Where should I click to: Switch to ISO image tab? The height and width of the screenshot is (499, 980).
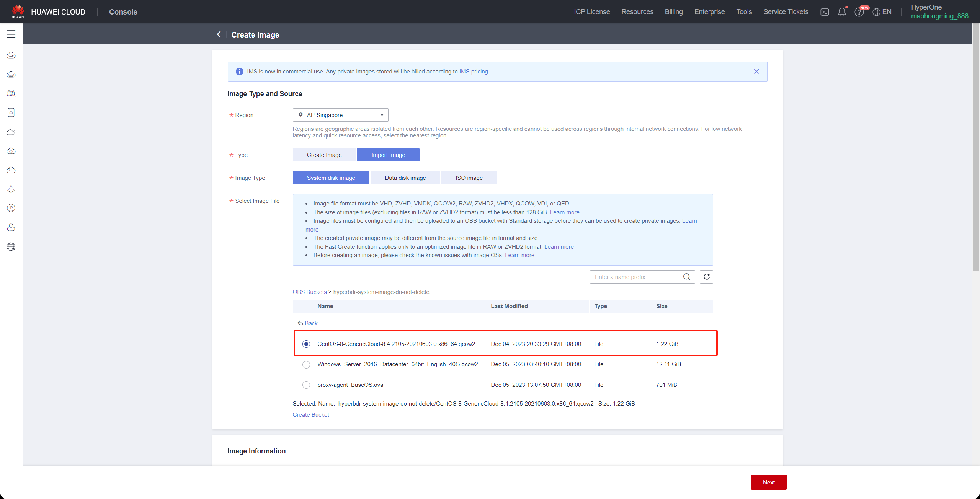469,178
